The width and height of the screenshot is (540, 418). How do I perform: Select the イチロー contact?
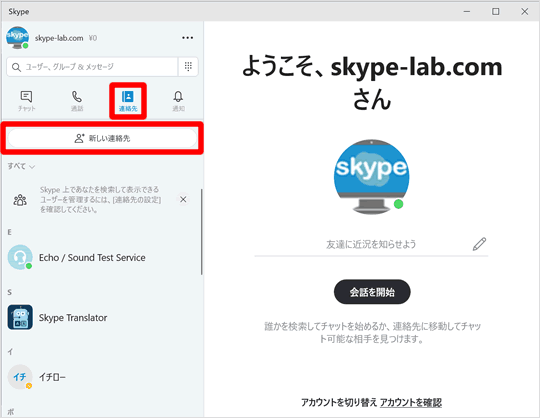coord(102,377)
